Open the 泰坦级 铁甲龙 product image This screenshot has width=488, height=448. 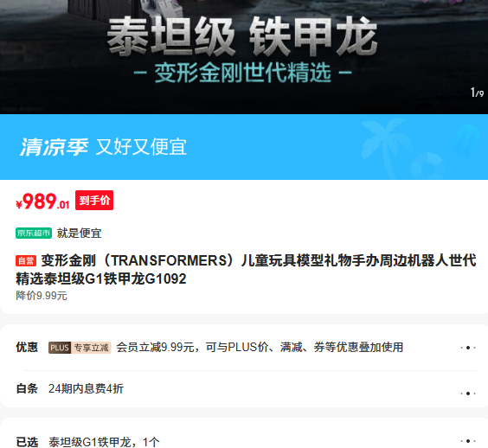coord(244,56)
